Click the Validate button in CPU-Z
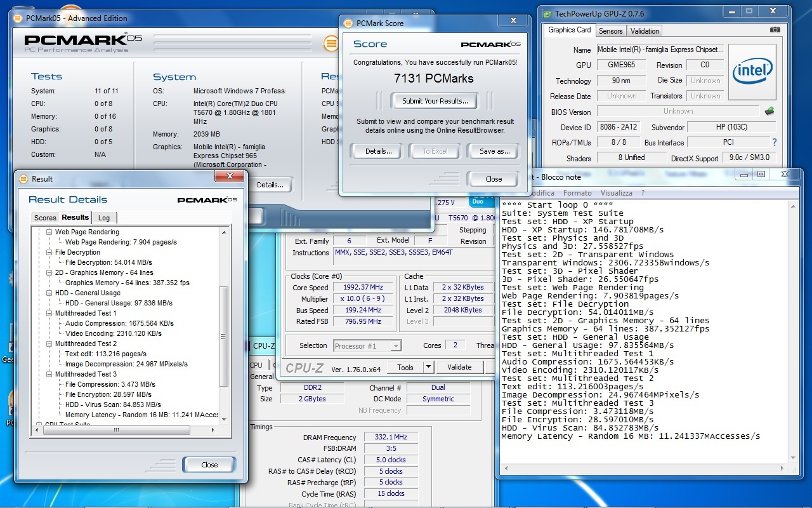Screen dimensions: 812x508 459,367
